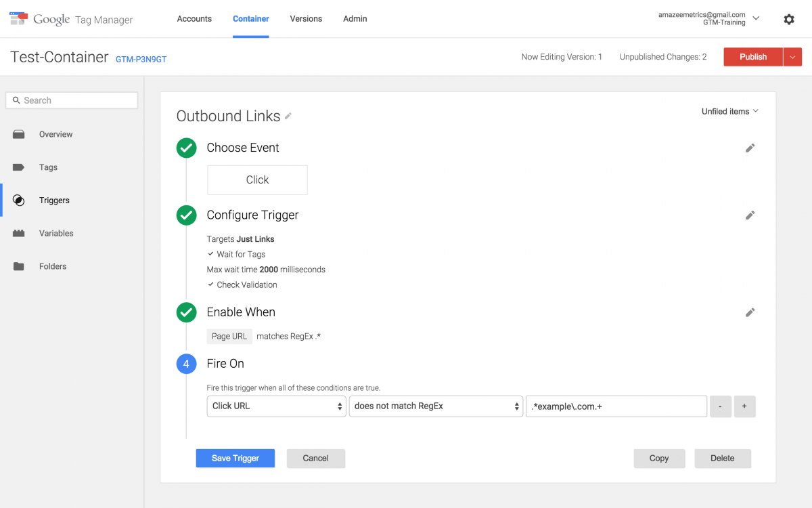The height and width of the screenshot is (508, 812).
Task: Add a new condition with plus button
Action: (x=744, y=406)
